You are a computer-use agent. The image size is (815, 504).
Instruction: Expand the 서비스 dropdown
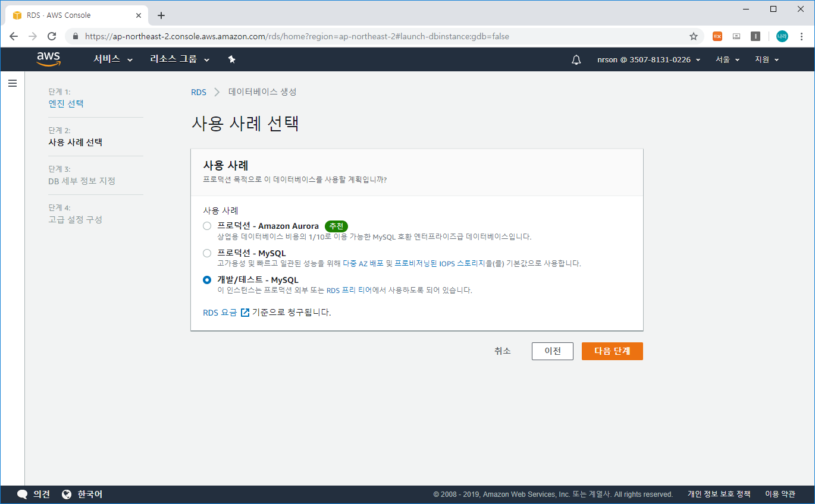113,59
